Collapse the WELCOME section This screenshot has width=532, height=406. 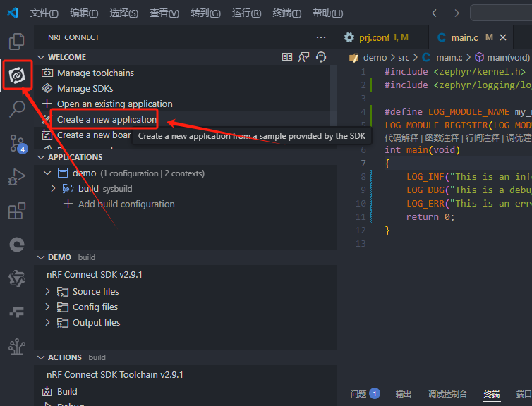(x=41, y=57)
